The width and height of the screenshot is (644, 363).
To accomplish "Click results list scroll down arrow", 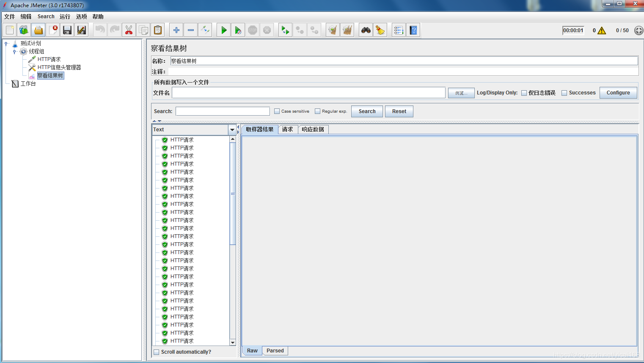I will [233, 342].
